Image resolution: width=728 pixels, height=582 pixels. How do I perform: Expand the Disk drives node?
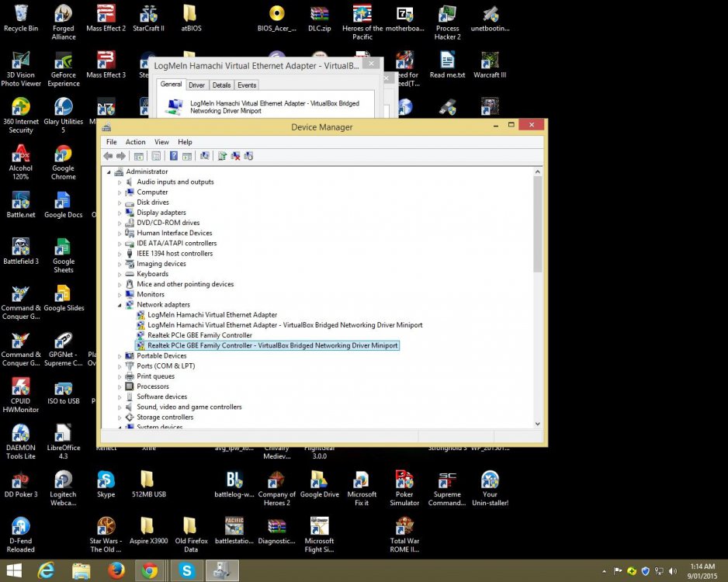click(x=120, y=203)
